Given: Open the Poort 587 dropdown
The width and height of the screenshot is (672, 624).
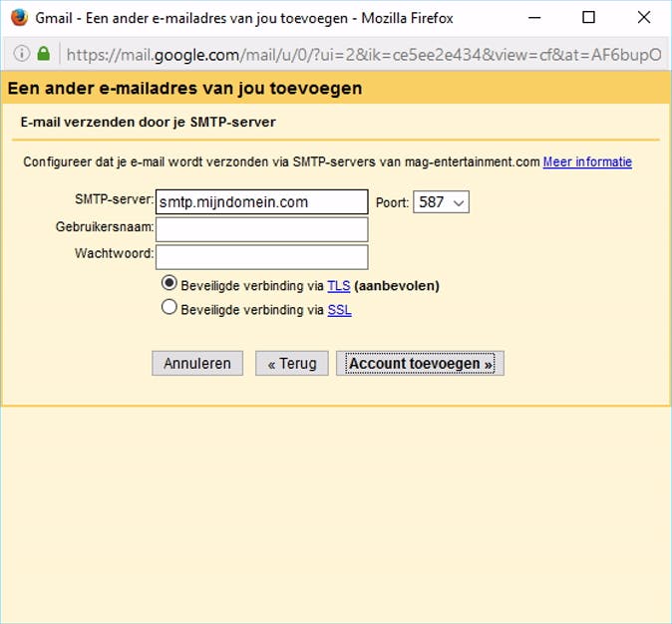Looking at the screenshot, I should pos(441,202).
